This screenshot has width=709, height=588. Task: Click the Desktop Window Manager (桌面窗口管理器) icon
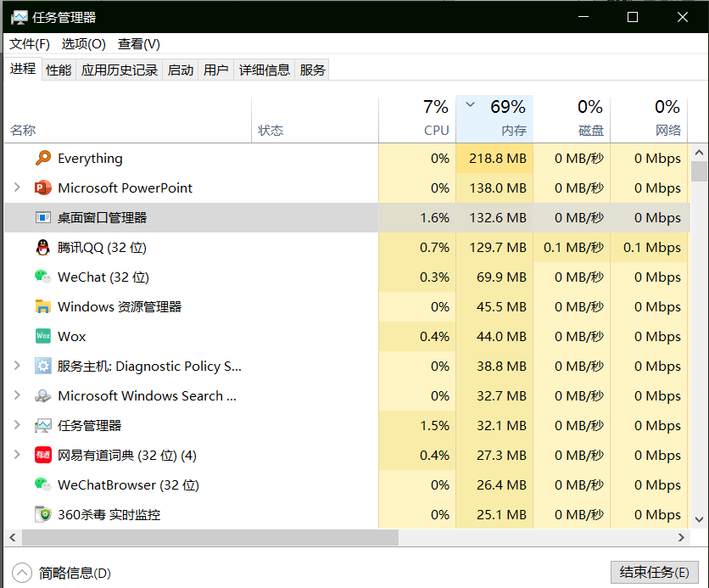43,217
